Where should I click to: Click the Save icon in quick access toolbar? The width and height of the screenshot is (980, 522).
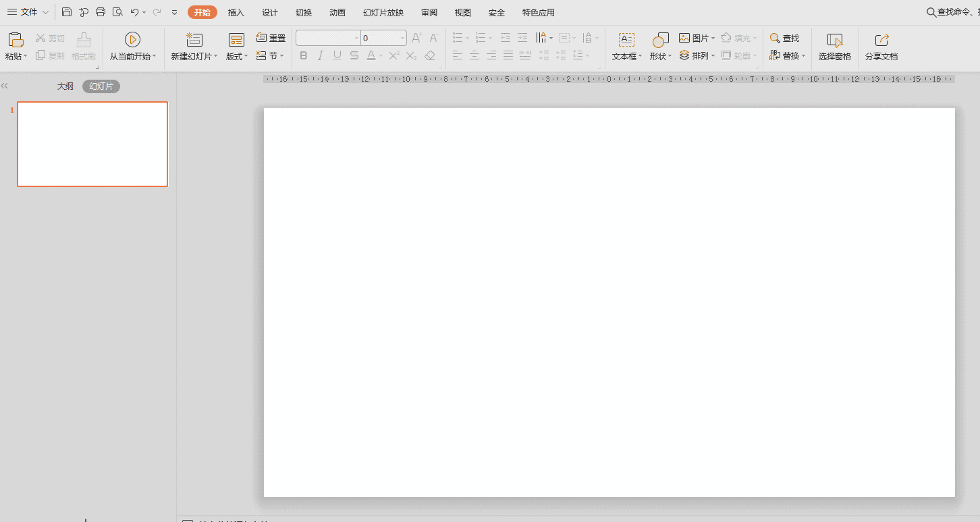tap(67, 12)
